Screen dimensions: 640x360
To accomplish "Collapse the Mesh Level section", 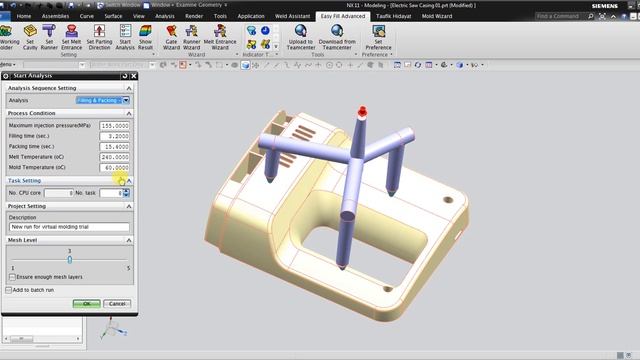I will (129, 240).
